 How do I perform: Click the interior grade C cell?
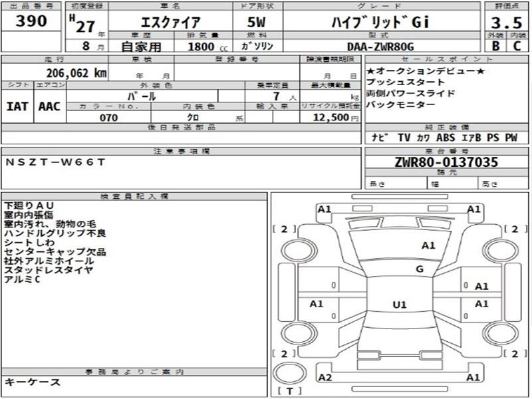(517, 45)
